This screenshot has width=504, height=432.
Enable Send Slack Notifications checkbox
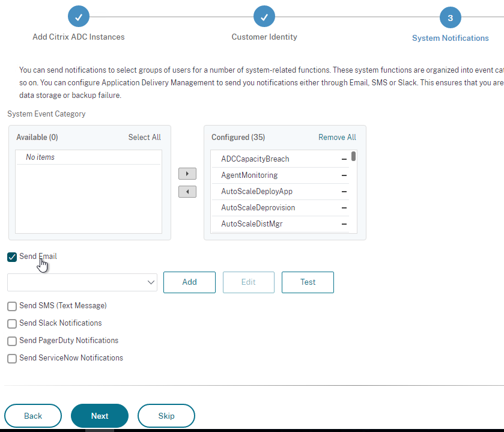click(12, 324)
